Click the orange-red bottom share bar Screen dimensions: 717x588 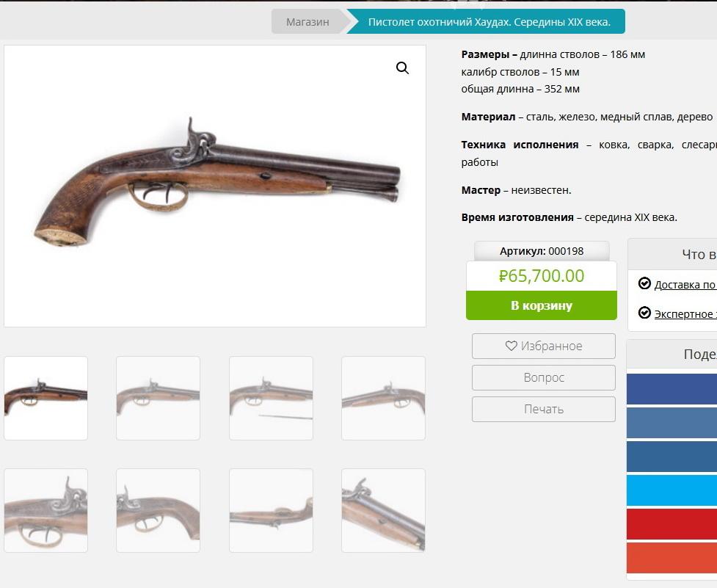coord(671,557)
